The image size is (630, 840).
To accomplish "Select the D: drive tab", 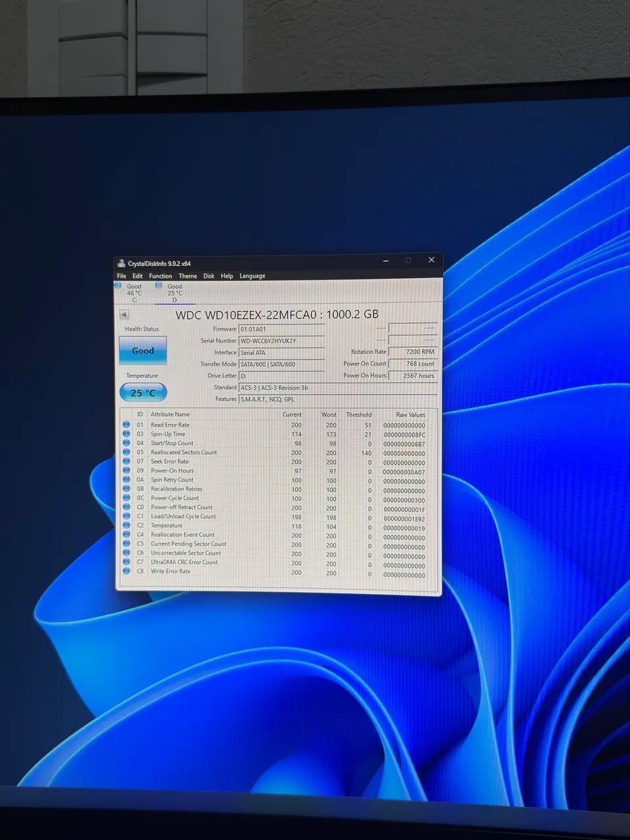I will click(x=175, y=293).
